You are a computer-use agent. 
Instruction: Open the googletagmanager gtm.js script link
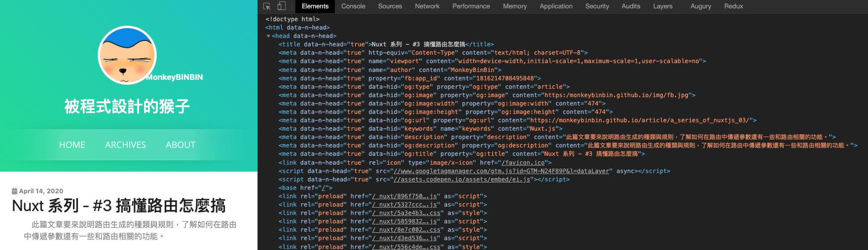503,171
